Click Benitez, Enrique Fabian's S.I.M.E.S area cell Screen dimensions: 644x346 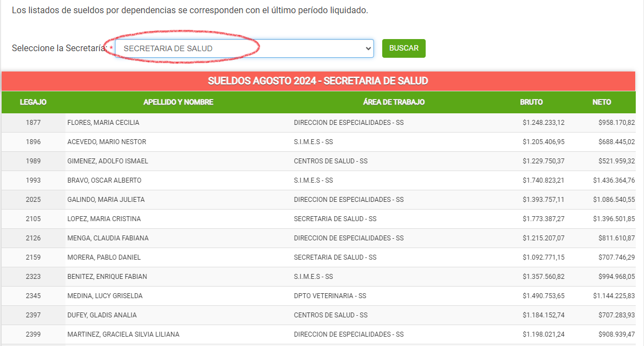[313, 277]
